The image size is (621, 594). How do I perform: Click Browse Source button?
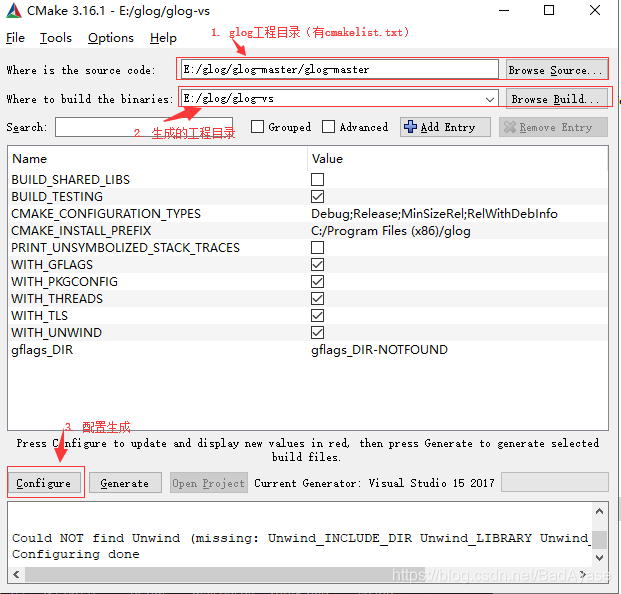click(x=556, y=70)
